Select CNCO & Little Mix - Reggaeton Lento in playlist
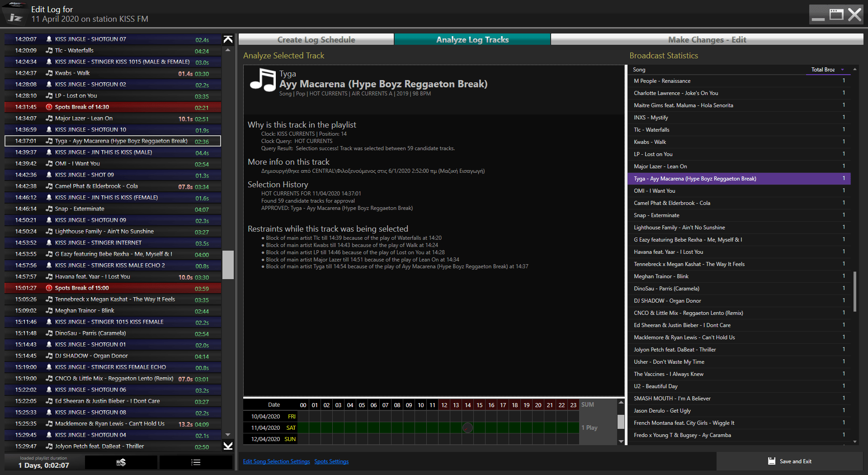The width and height of the screenshot is (868, 475). [x=113, y=379]
